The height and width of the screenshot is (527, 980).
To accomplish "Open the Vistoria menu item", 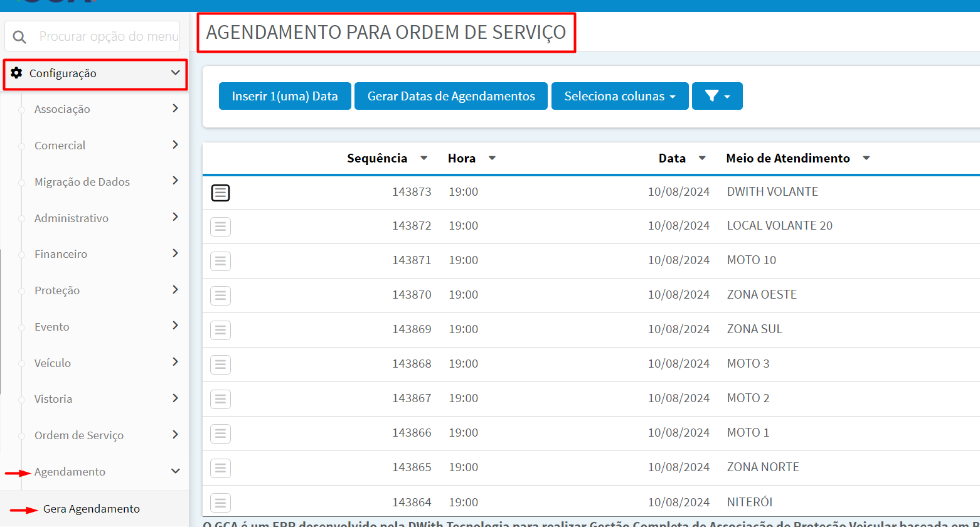I will click(53, 399).
